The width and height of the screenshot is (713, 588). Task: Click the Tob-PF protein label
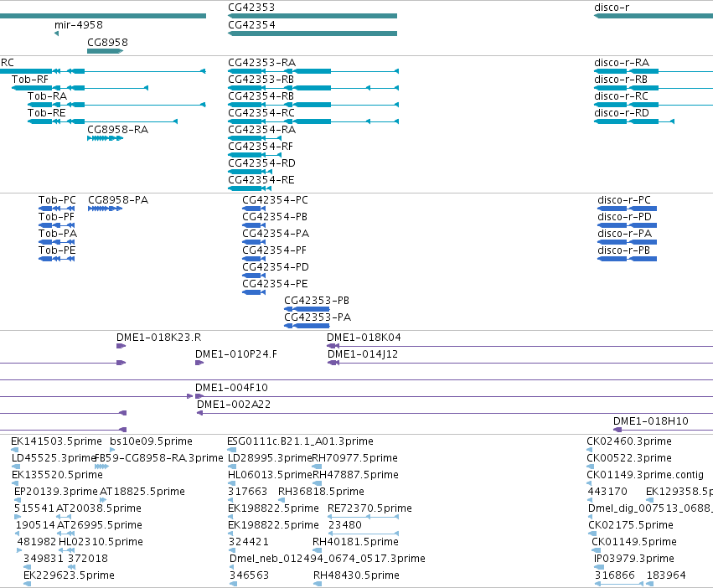tap(56, 218)
